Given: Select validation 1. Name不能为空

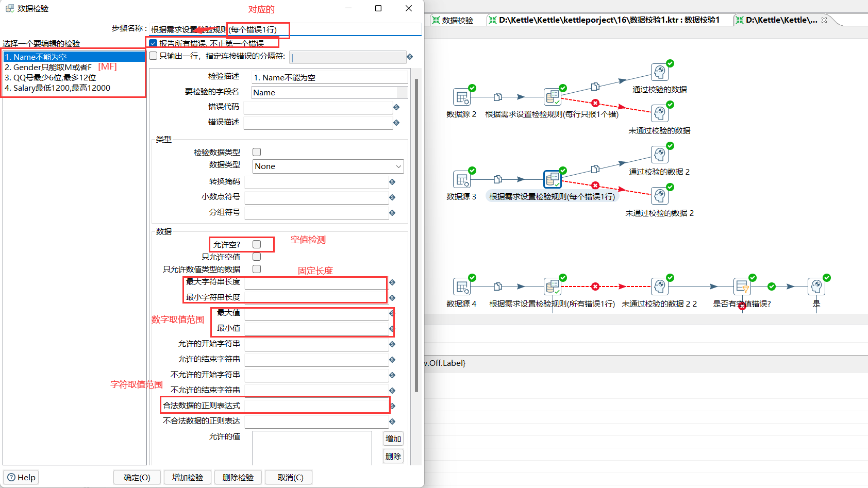Looking at the screenshot, I should [74, 57].
